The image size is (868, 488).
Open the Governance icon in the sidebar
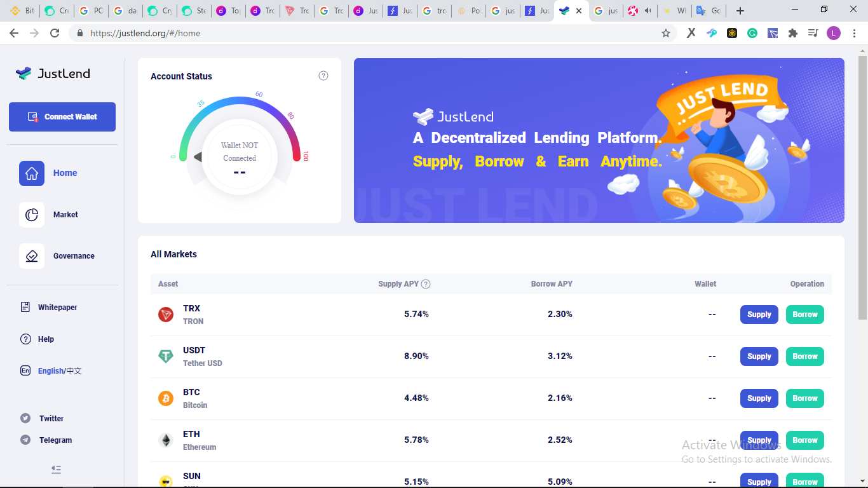[x=32, y=256]
